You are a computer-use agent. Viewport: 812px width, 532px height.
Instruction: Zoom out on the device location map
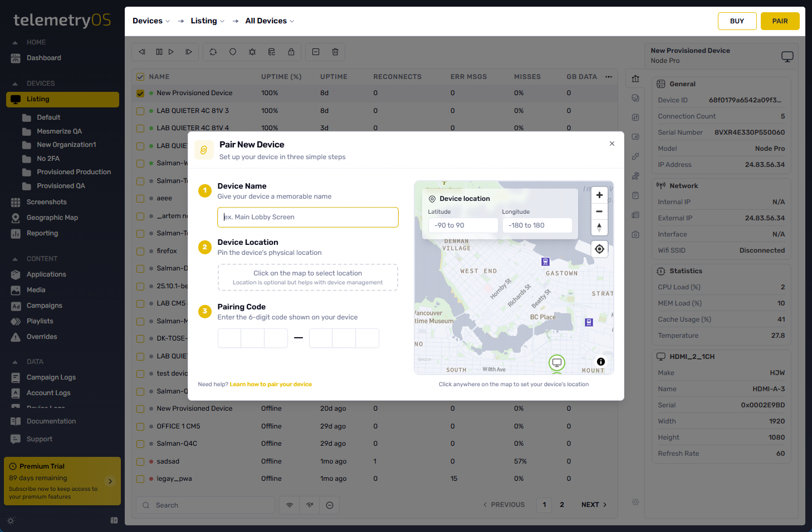coord(599,211)
